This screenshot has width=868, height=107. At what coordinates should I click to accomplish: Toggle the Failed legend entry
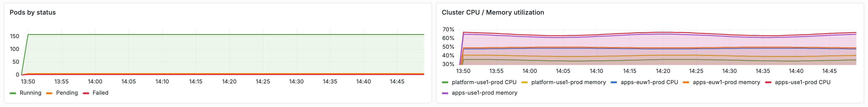(100, 93)
